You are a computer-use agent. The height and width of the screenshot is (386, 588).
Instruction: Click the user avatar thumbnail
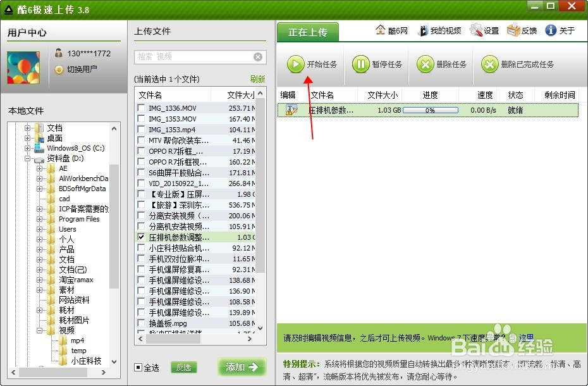pos(23,68)
